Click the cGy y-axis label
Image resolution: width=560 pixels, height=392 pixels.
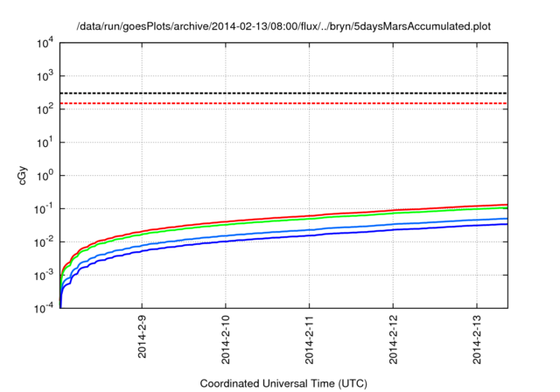[x=24, y=175]
